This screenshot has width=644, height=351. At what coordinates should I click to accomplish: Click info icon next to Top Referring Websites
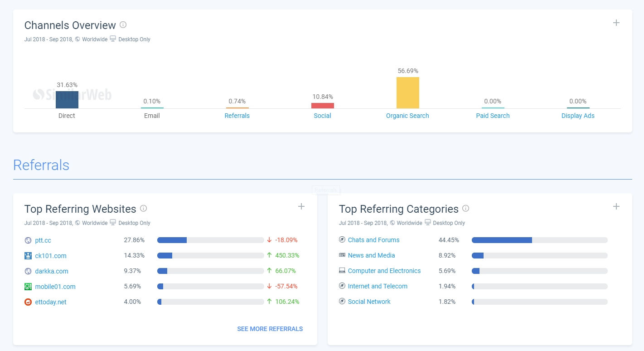[x=143, y=209]
